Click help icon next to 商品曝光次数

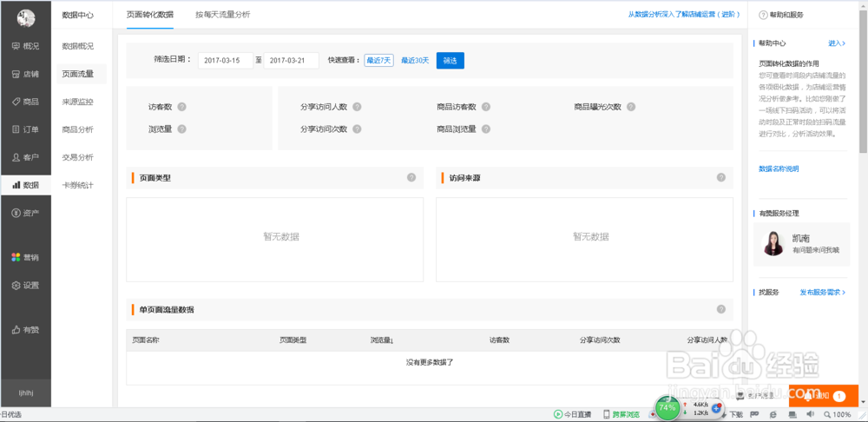tap(631, 107)
